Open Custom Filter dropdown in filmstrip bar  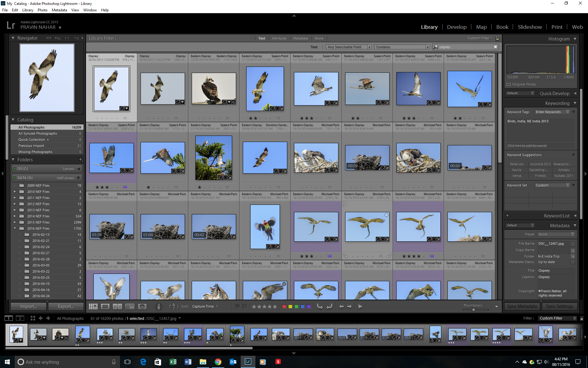[557, 318]
